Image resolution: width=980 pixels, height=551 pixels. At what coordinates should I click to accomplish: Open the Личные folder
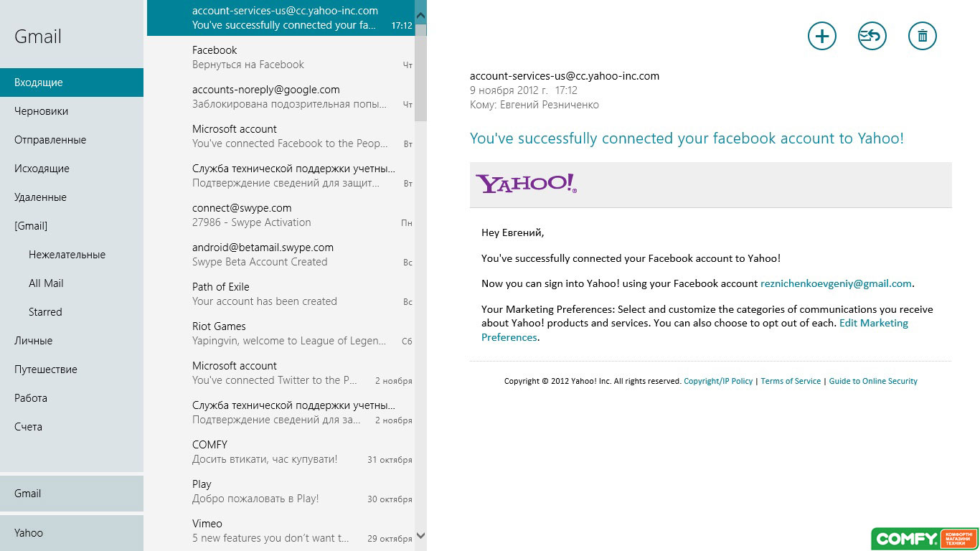coord(72,341)
